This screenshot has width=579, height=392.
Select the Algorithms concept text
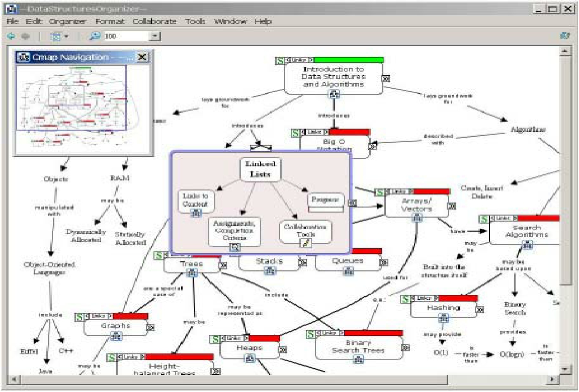(528, 130)
